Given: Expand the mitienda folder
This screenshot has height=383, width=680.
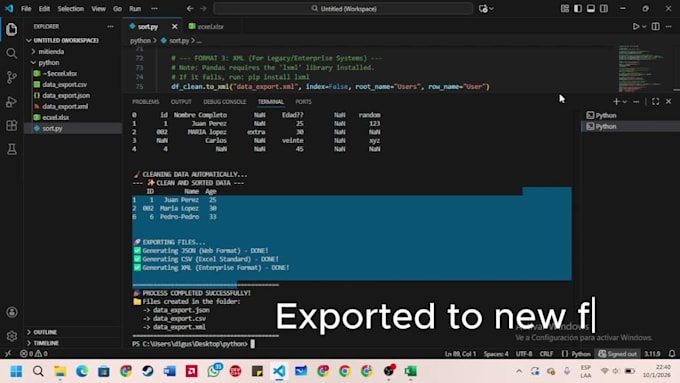Looking at the screenshot, I should [x=51, y=52].
